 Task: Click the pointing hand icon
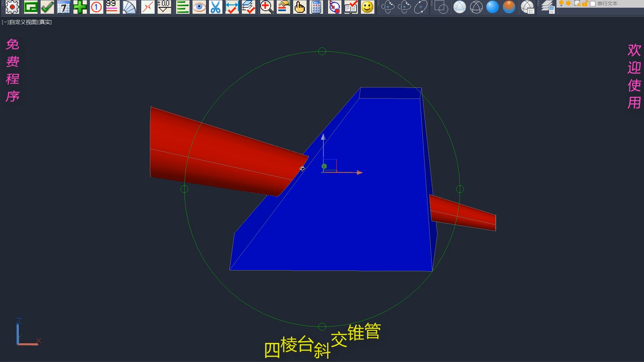click(x=300, y=7)
